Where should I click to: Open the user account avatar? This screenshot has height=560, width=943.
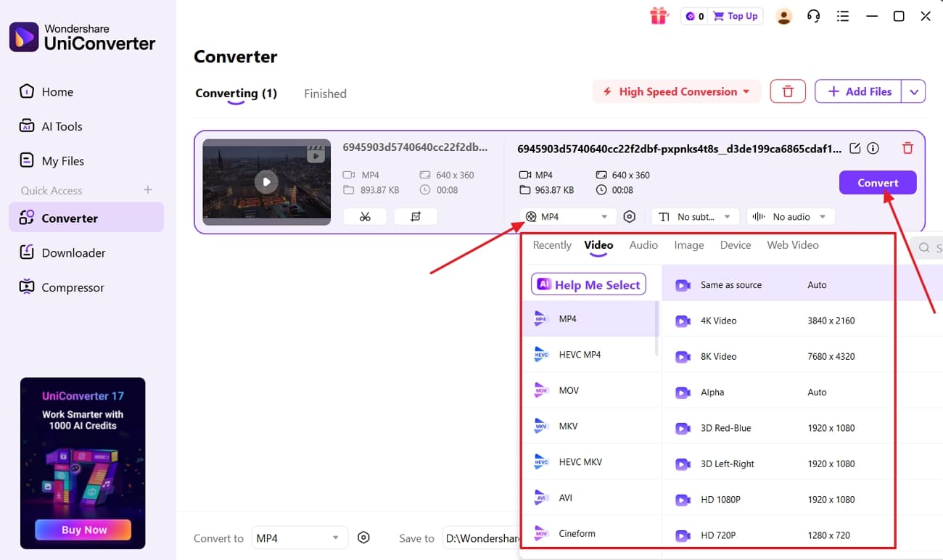[783, 16]
